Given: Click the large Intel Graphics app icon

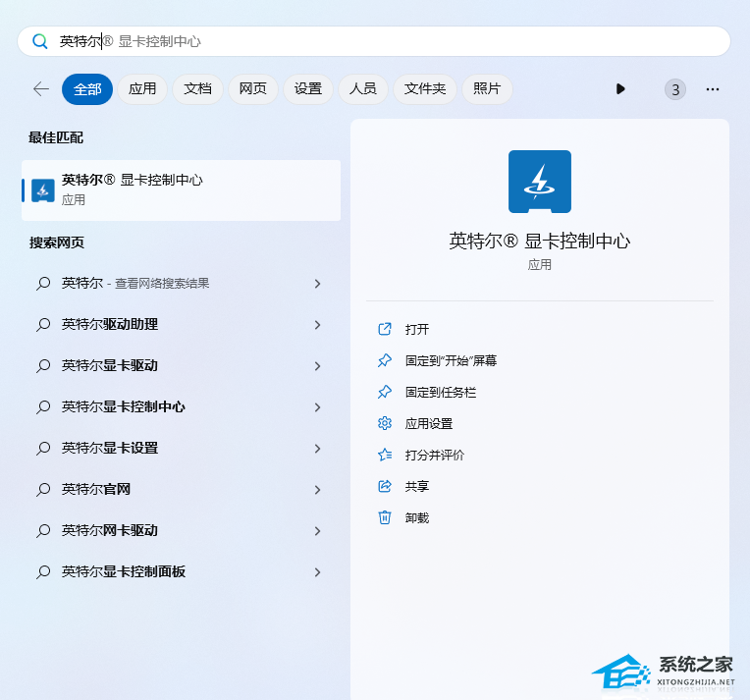Looking at the screenshot, I should [540, 182].
